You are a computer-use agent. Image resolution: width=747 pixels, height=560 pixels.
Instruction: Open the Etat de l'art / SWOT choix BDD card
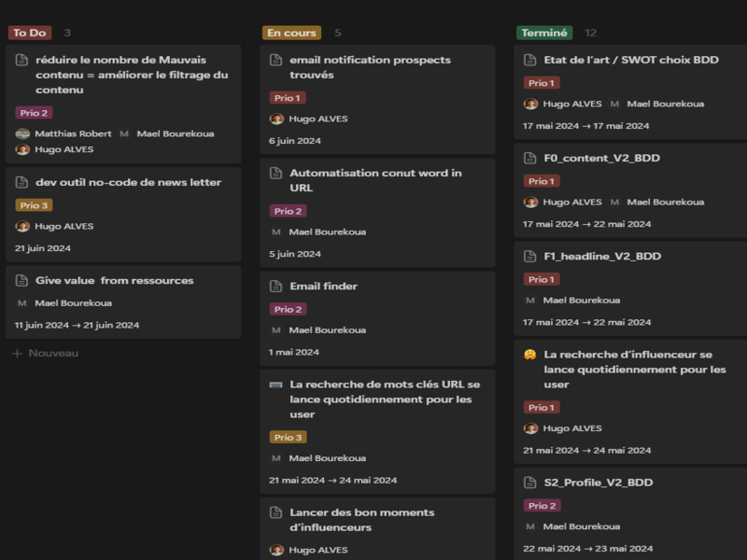(x=631, y=60)
